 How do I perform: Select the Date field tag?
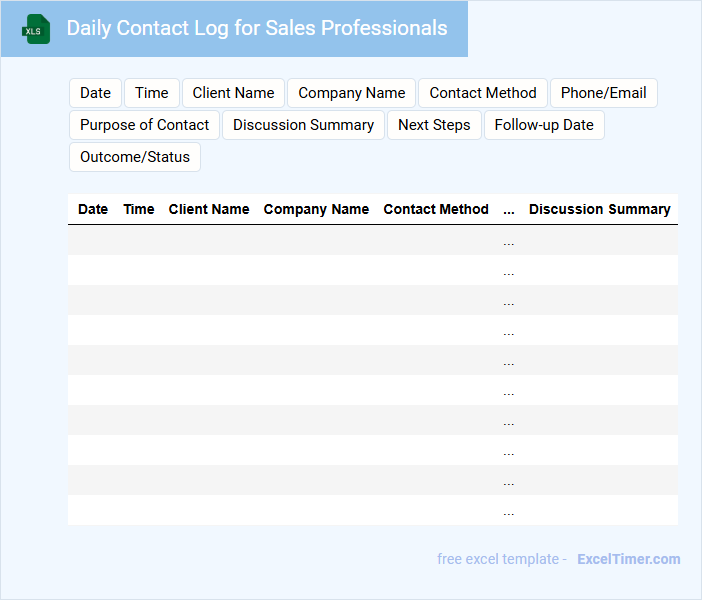(x=95, y=93)
